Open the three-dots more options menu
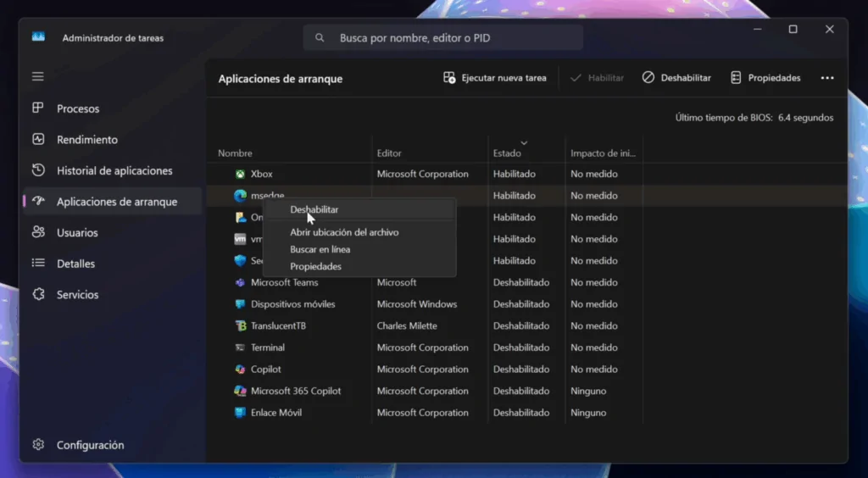 [827, 78]
